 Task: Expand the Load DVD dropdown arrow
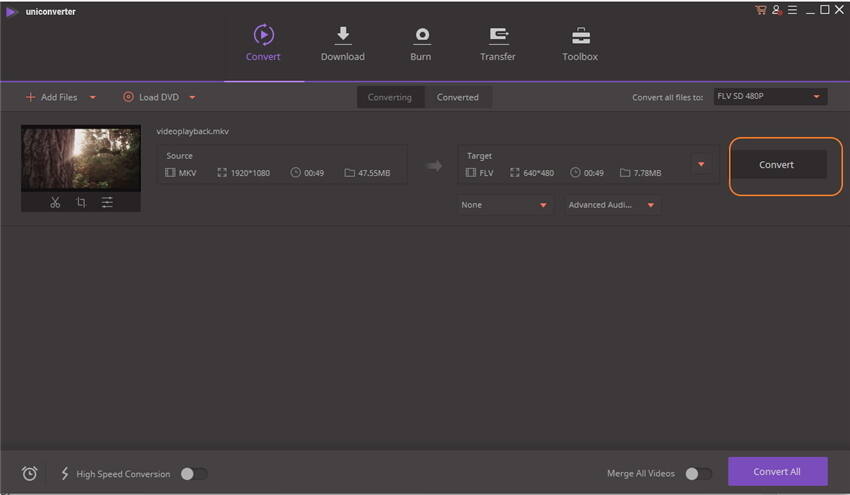(192, 98)
